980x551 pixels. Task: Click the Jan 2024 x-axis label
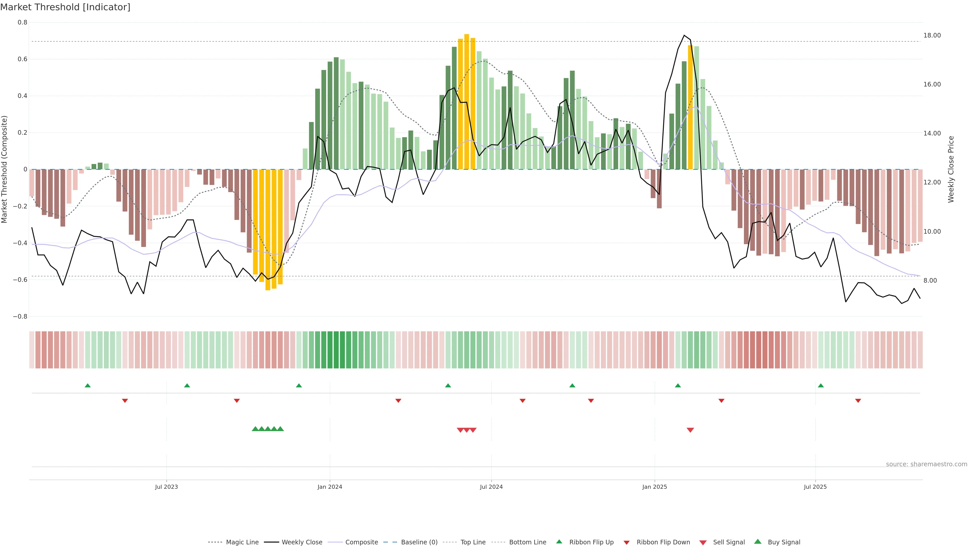330,487
